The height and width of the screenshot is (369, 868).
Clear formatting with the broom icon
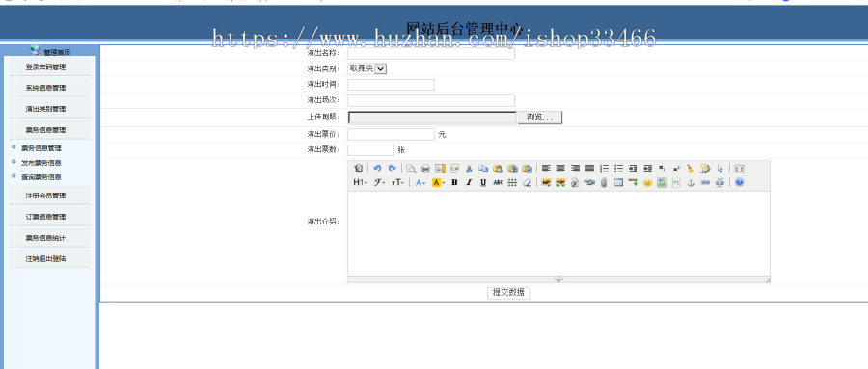(691, 169)
